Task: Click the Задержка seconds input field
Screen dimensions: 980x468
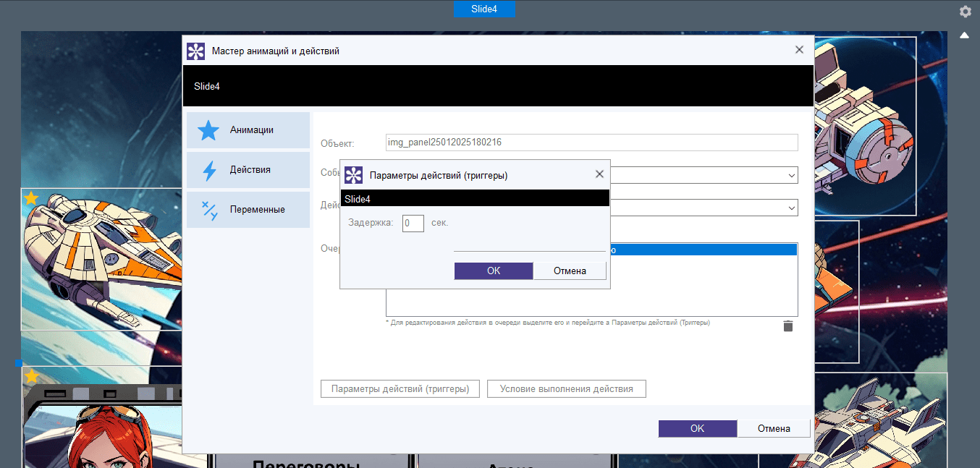Action: 413,224
